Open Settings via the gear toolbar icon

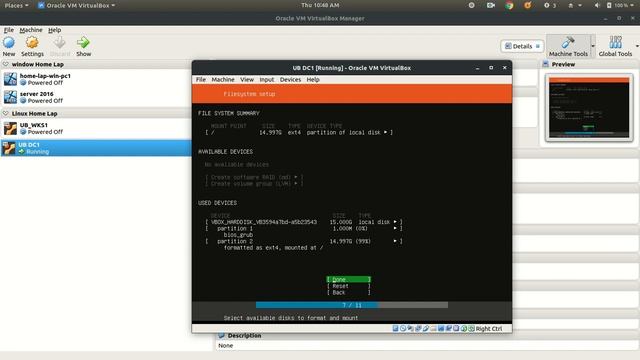[x=32, y=42]
